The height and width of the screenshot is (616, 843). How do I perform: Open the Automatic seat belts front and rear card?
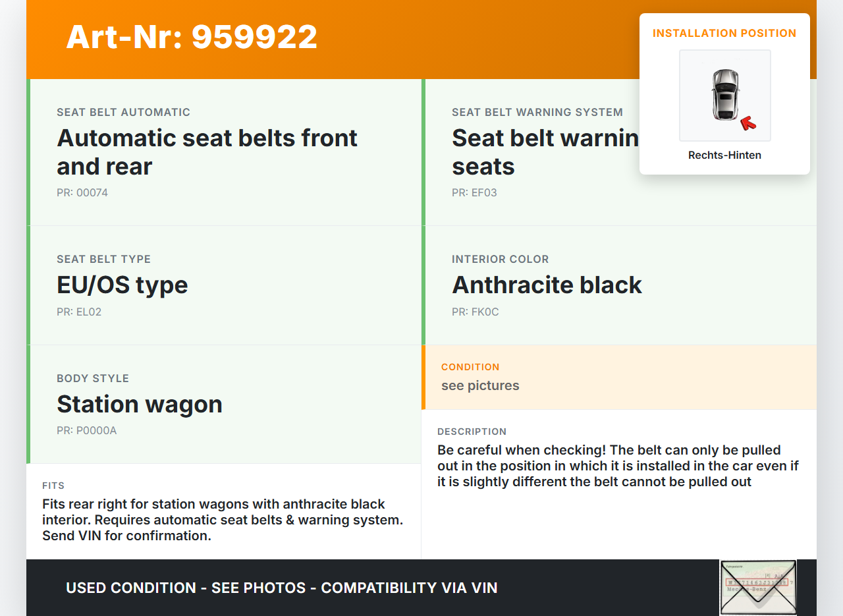click(207, 152)
